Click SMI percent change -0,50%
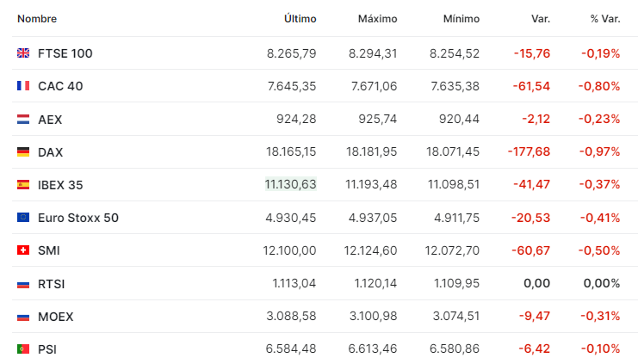 click(599, 250)
